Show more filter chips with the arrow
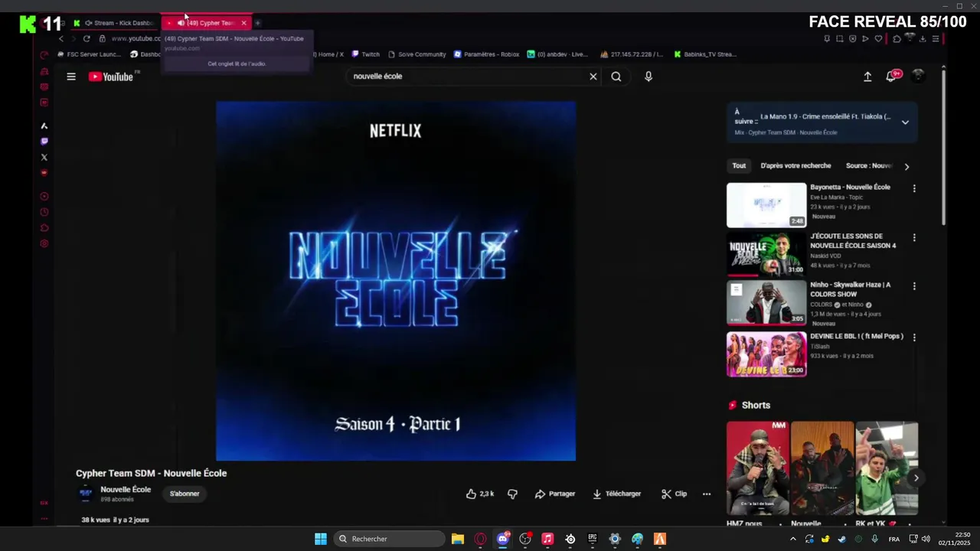This screenshot has width=980, height=551. (x=906, y=166)
